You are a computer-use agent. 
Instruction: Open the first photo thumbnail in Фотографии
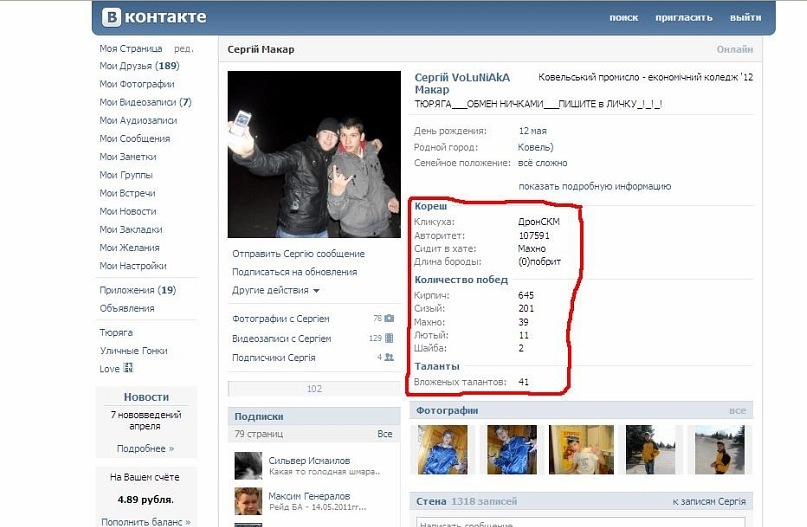[x=441, y=449]
